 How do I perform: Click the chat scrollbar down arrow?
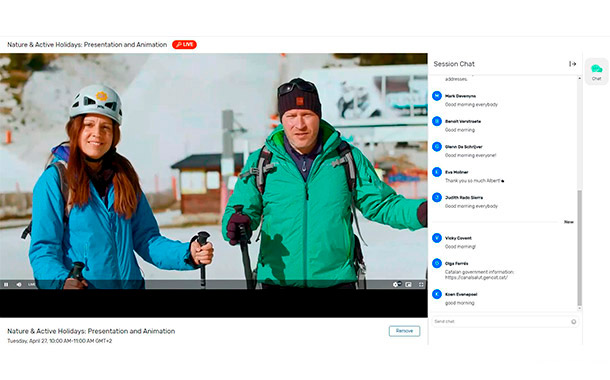pyautogui.click(x=579, y=308)
